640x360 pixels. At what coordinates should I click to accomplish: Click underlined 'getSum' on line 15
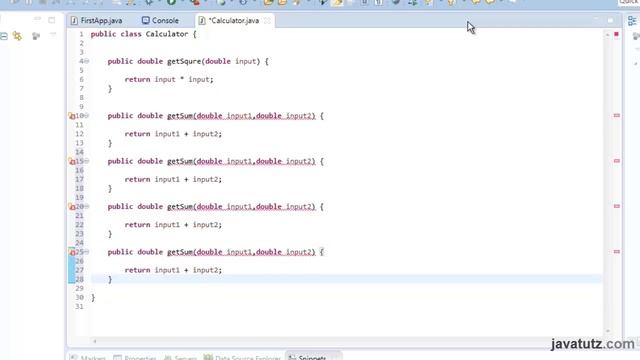180,161
